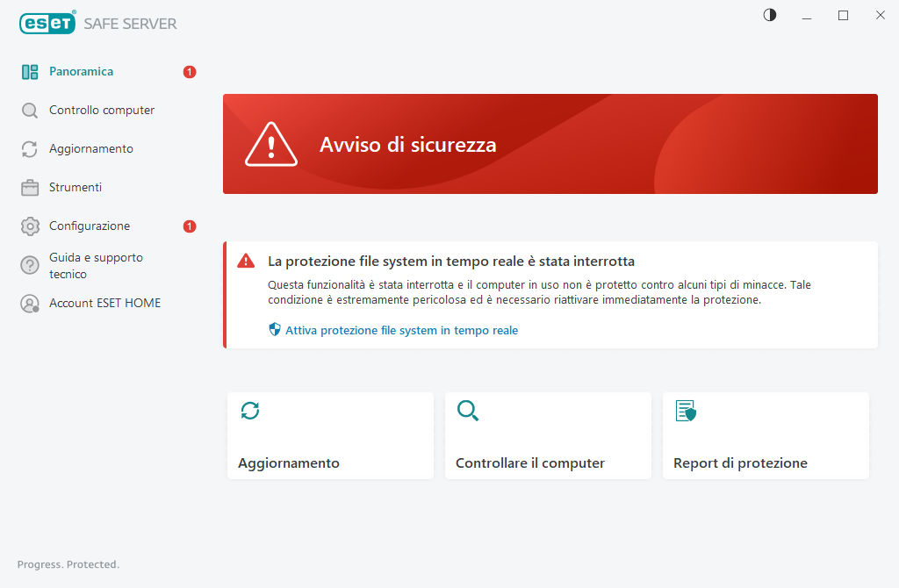Image resolution: width=899 pixels, height=588 pixels.
Task: Open the notification badge next to Panoramica
Action: pos(189,72)
